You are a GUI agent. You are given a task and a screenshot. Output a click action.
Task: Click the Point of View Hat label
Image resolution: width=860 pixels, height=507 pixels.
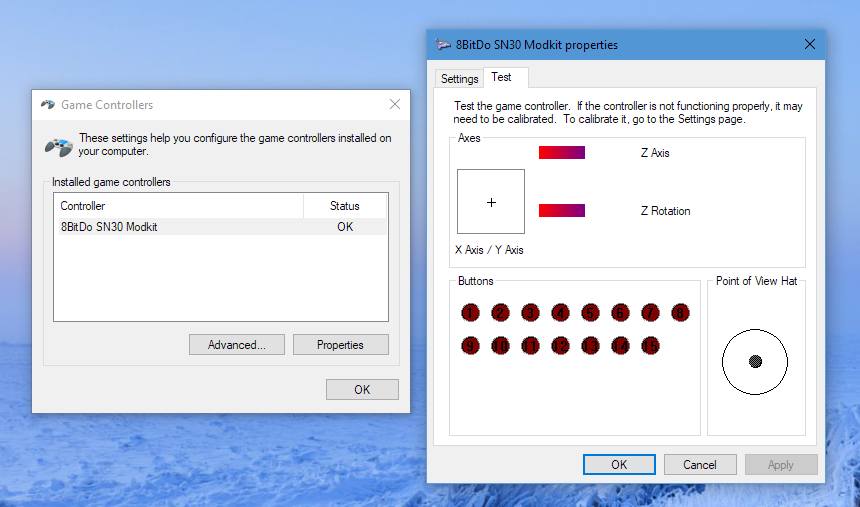756,281
